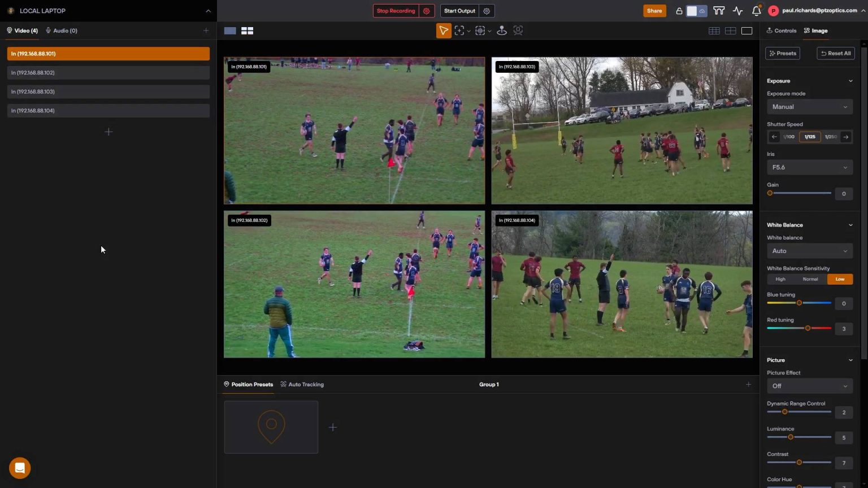Select the pointer selection tool
Viewport: 868px width, 488px height.
(444, 30)
